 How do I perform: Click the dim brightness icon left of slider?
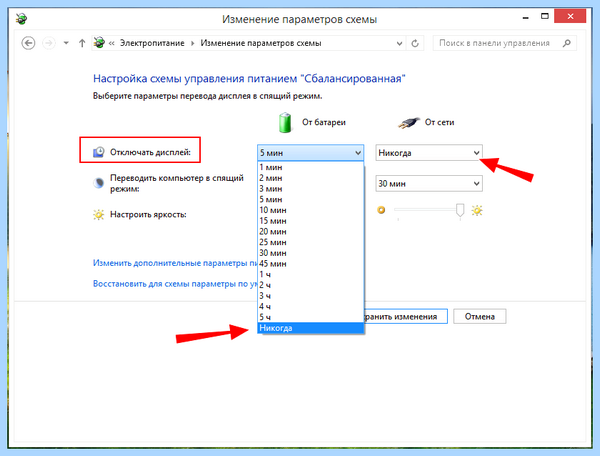[x=381, y=210]
